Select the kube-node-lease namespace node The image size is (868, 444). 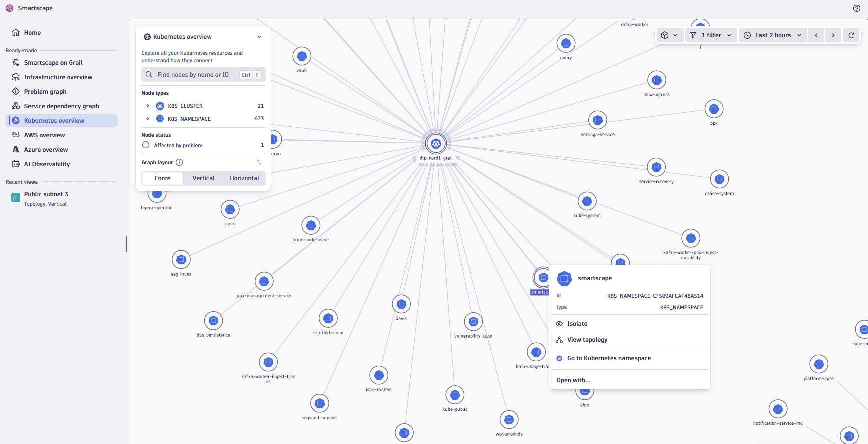pos(311,225)
